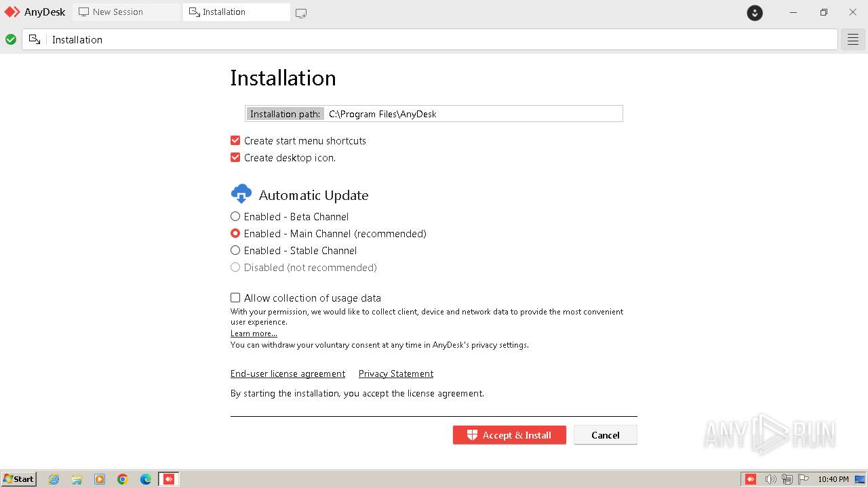868x488 pixels.
Task: Open the Windows Start button
Action: pos(18,479)
